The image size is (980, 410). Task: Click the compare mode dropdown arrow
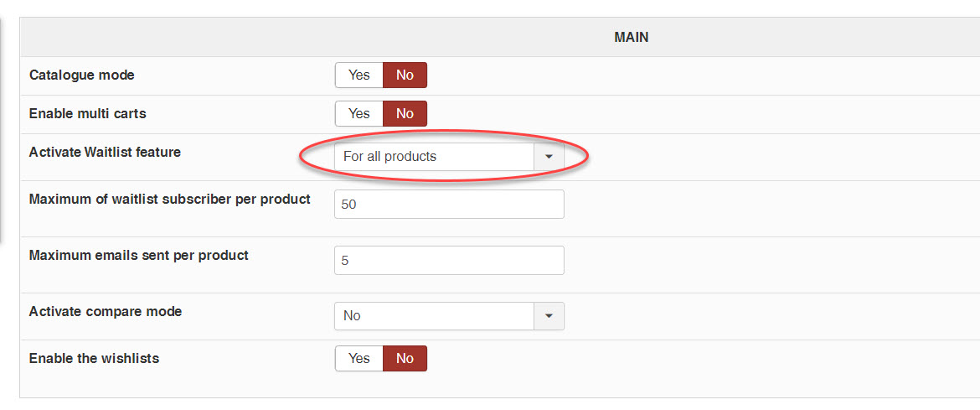point(549,316)
